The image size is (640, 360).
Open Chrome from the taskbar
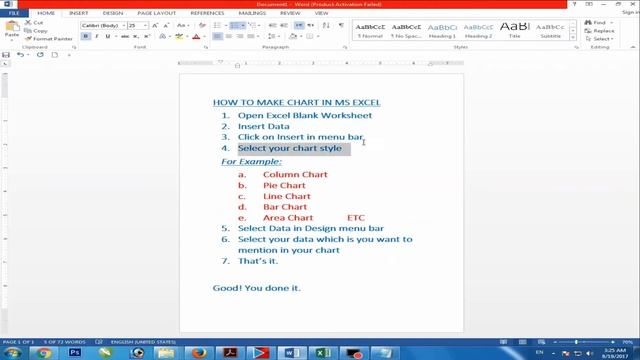click(43, 353)
